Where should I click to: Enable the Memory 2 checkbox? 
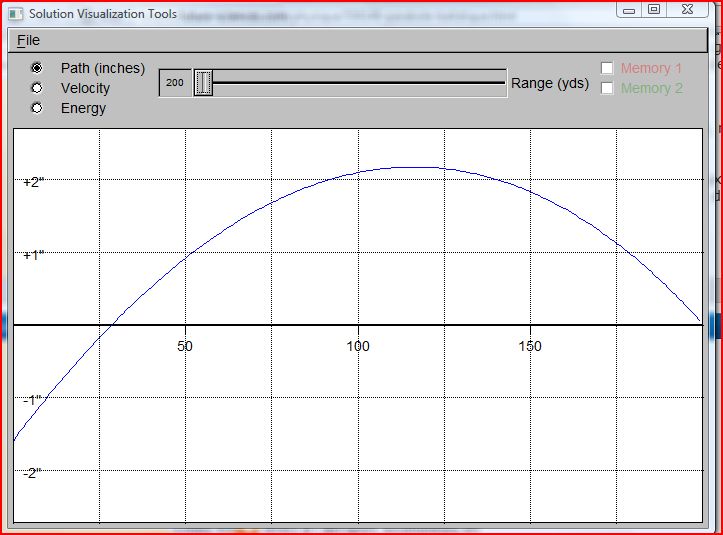tap(607, 88)
